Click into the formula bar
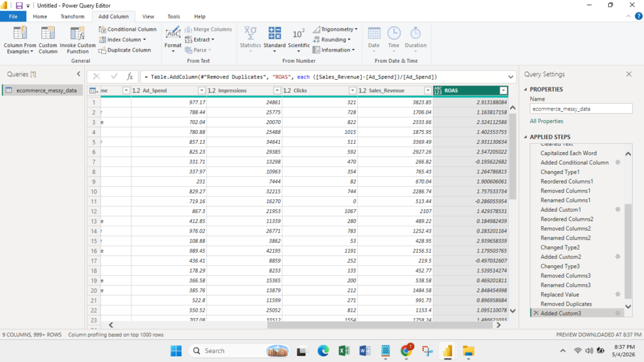Screen dimensions: 644x362 [x=323, y=77]
